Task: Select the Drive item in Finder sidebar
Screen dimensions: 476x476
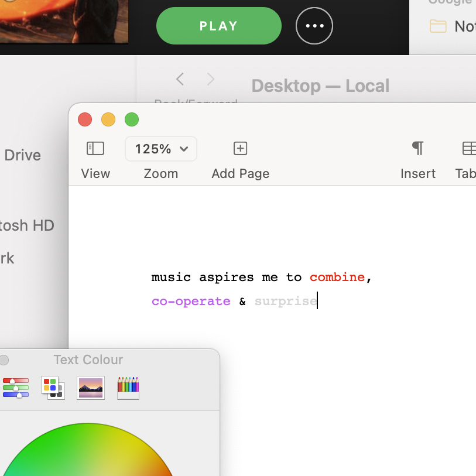Action: pos(22,155)
